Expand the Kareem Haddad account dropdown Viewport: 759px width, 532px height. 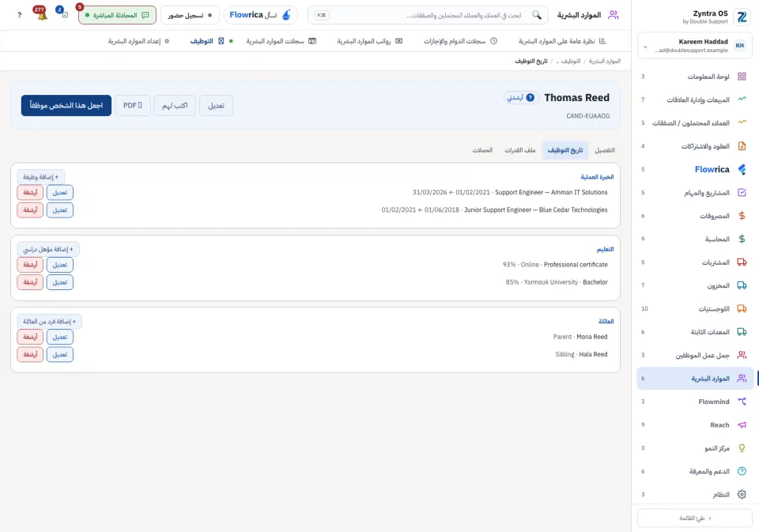645,47
